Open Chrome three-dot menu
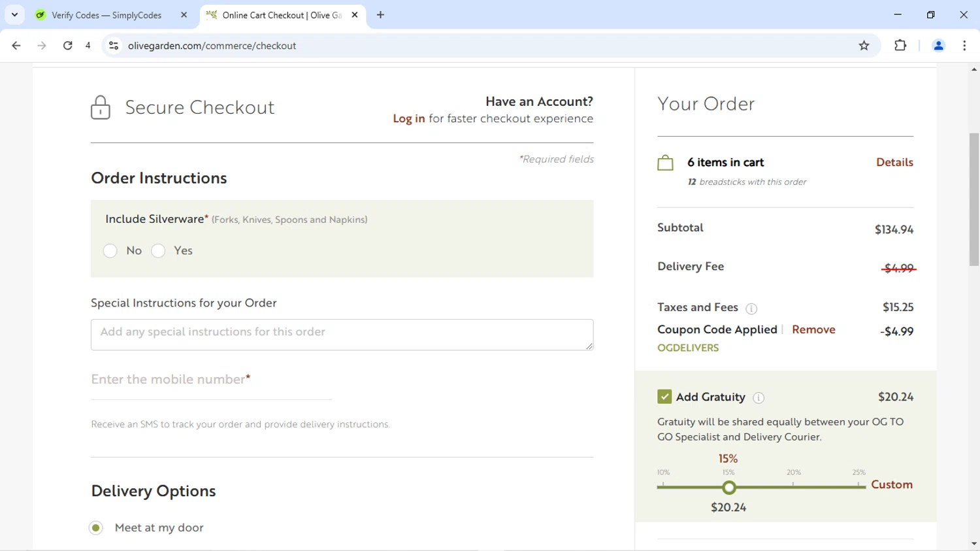 point(964,46)
